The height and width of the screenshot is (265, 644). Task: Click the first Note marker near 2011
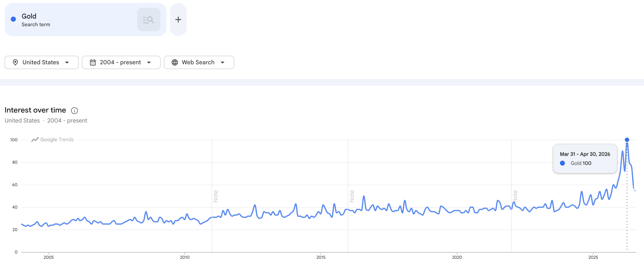(215, 196)
